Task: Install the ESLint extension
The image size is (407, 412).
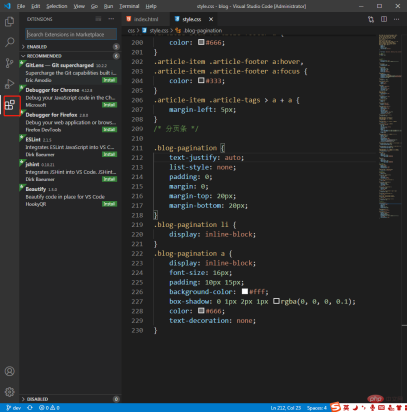Action: coord(109,154)
